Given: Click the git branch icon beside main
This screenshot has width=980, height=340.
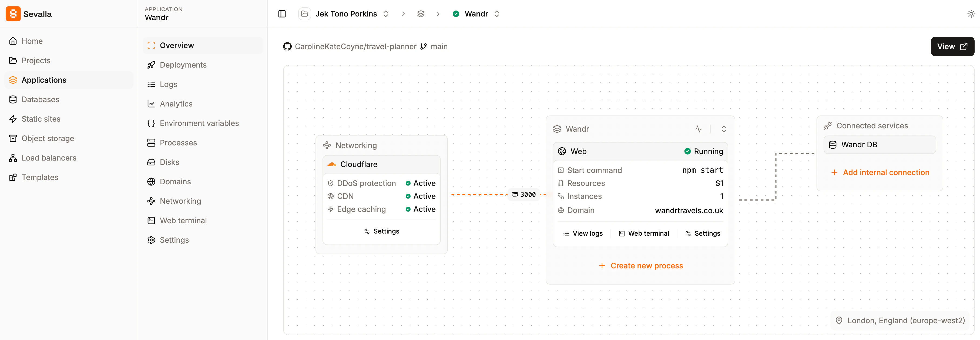Looking at the screenshot, I should pyautogui.click(x=424, y=46).
